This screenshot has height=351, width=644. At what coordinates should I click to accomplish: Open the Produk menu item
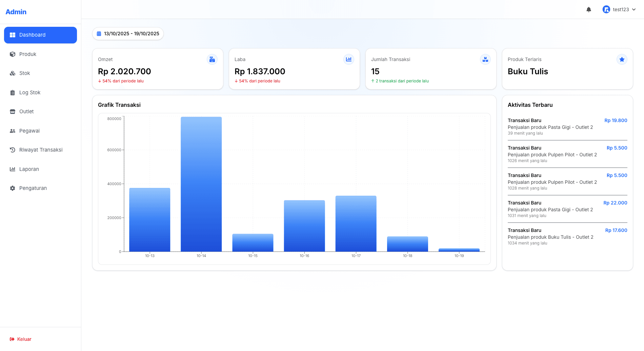coord(28,54)
